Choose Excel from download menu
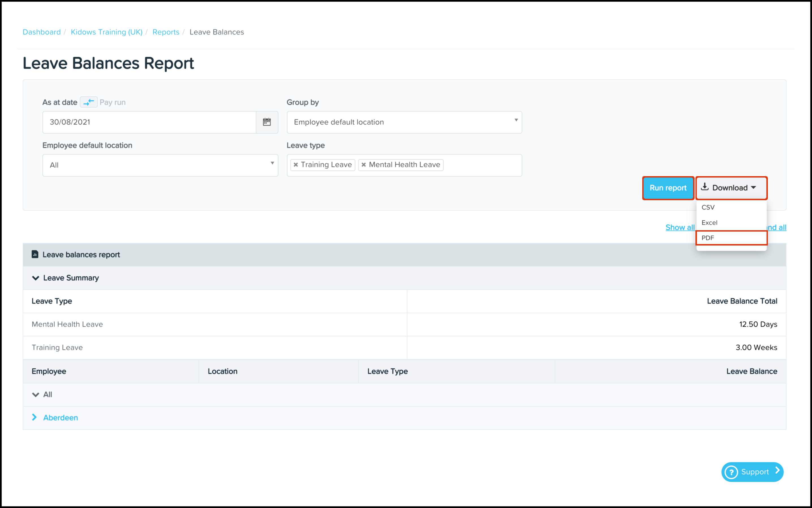The image size is (812, 508). click(709, 222)
